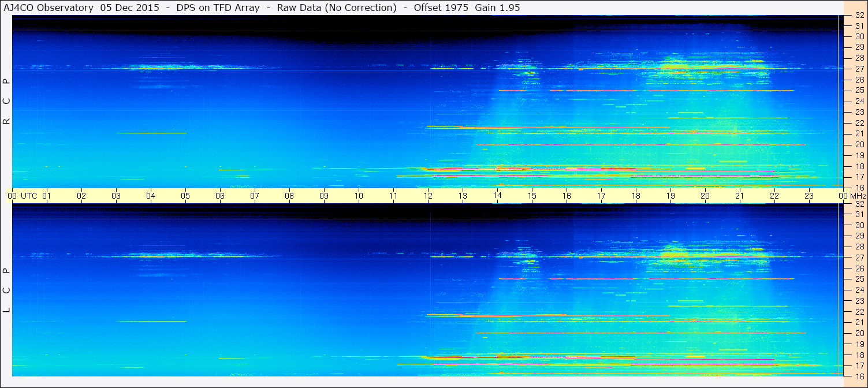This screenshot has width=868, height=388.
Task: Select the 28 MHz tick on the RCP scale
Action: coord(859,58)
